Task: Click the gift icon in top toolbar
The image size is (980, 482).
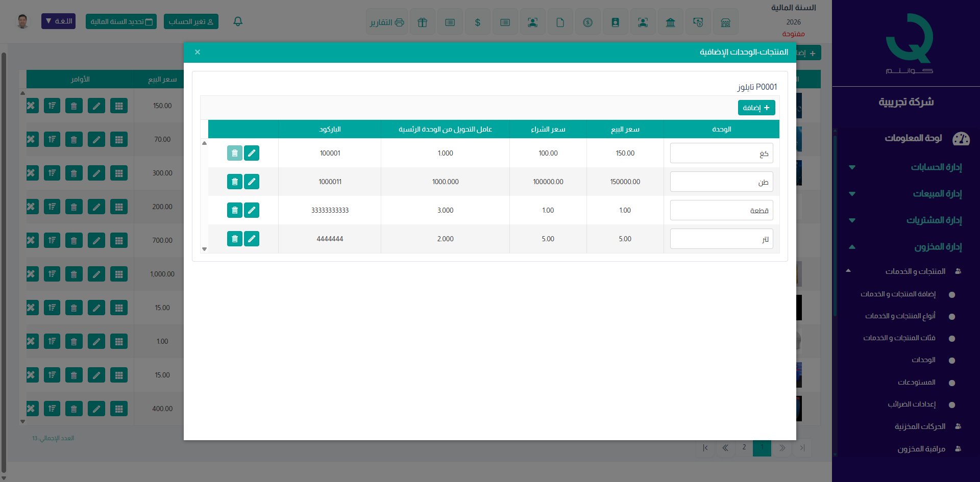Action: 422,22
